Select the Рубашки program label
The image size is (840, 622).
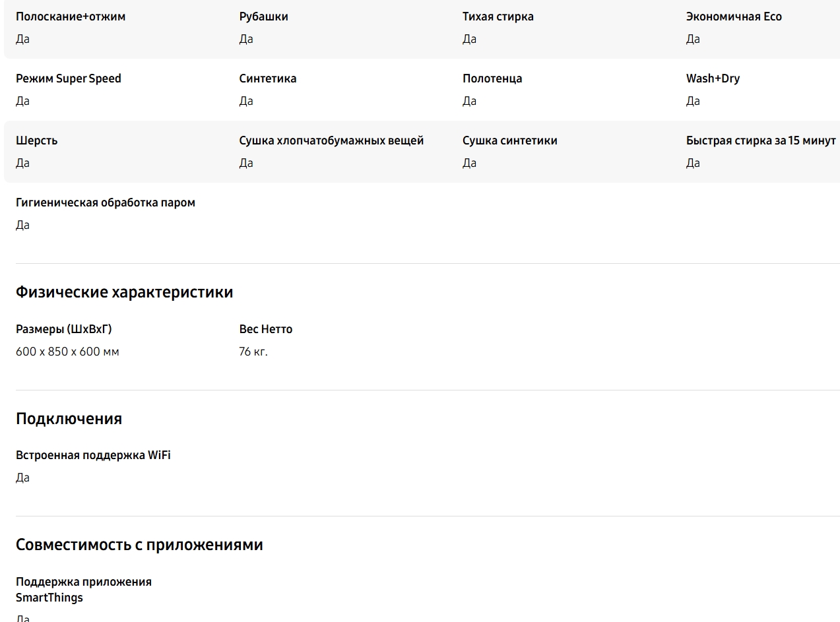click(263, 16)
